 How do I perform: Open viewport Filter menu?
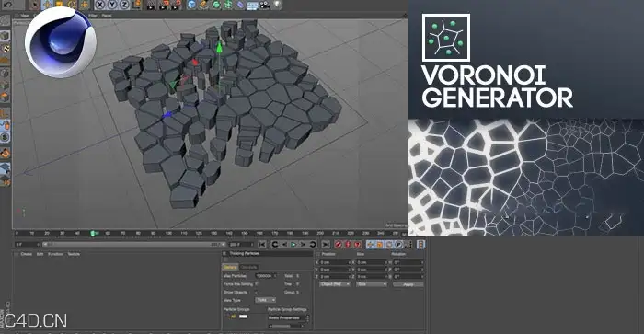pyautogui.click(x=93, y=16)
